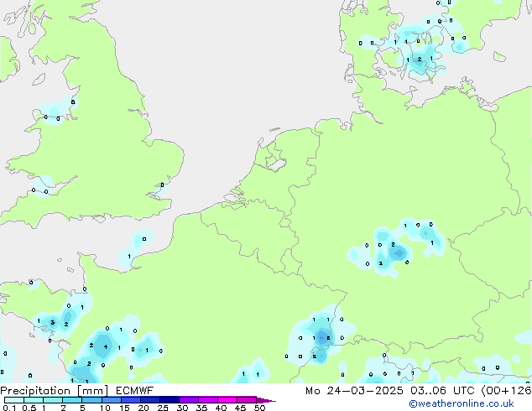
Task: Select the '[mm]' unit label
Action: (x=92, y=391)
